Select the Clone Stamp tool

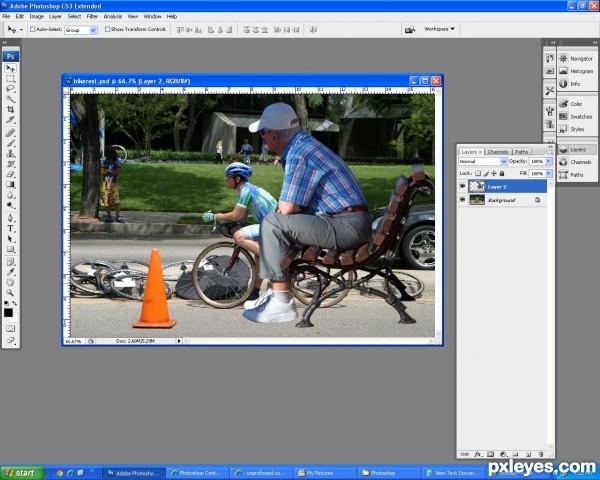tap(10, 153)
